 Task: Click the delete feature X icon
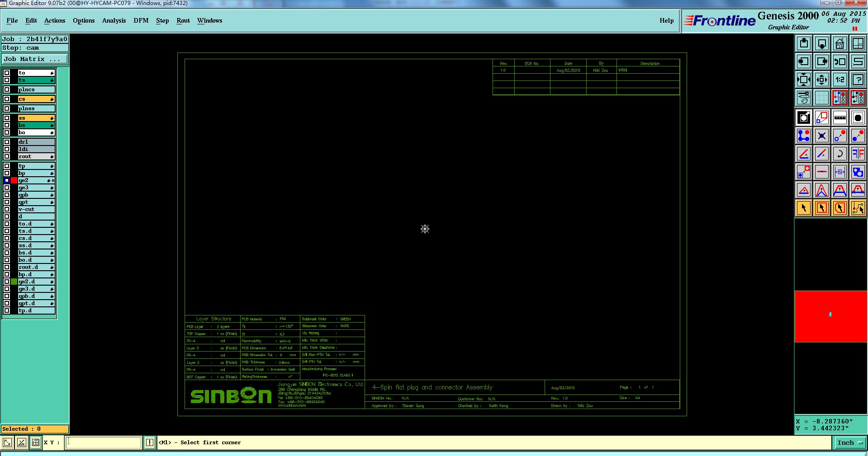[821, 136]
